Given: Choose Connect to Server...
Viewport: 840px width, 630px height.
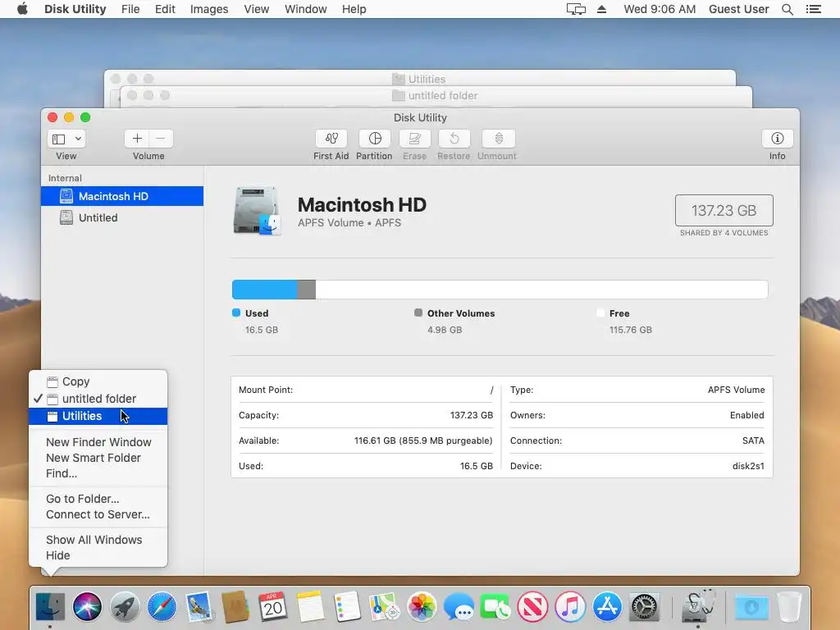Looking at the screenshot, I should pos(98,514).
